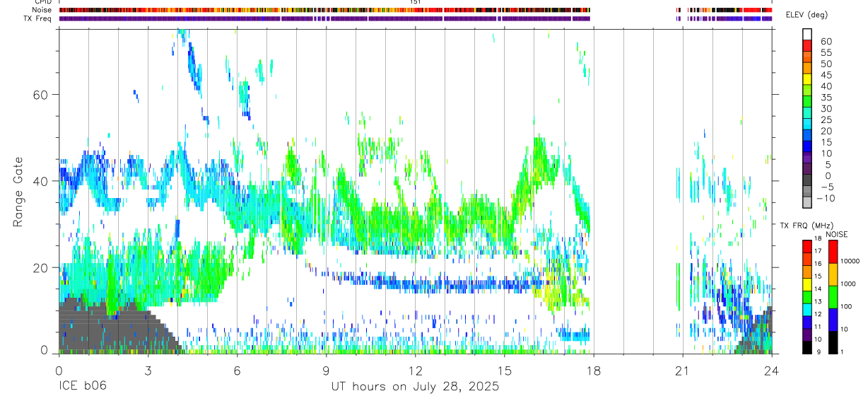Select the red swatch in the NOISE colorbar
The height and width of the screenshot is (401, 868).
point(833,252)
